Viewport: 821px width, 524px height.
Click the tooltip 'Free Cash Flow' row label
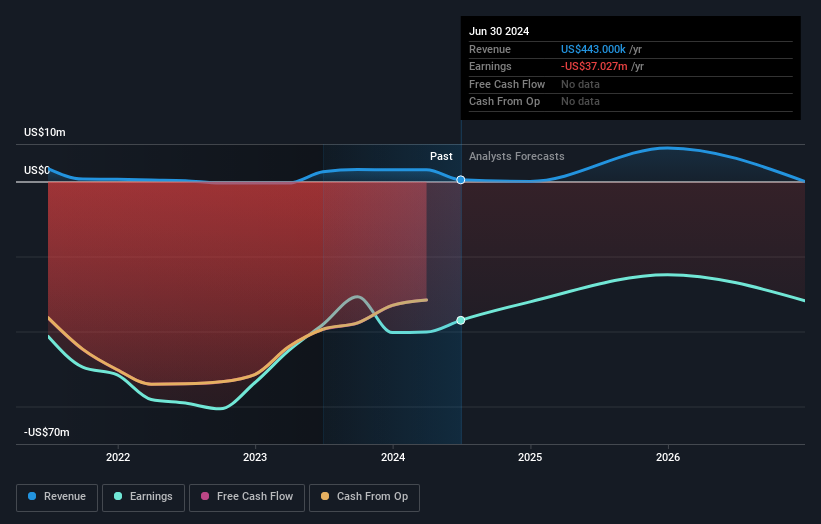point(507,84)
